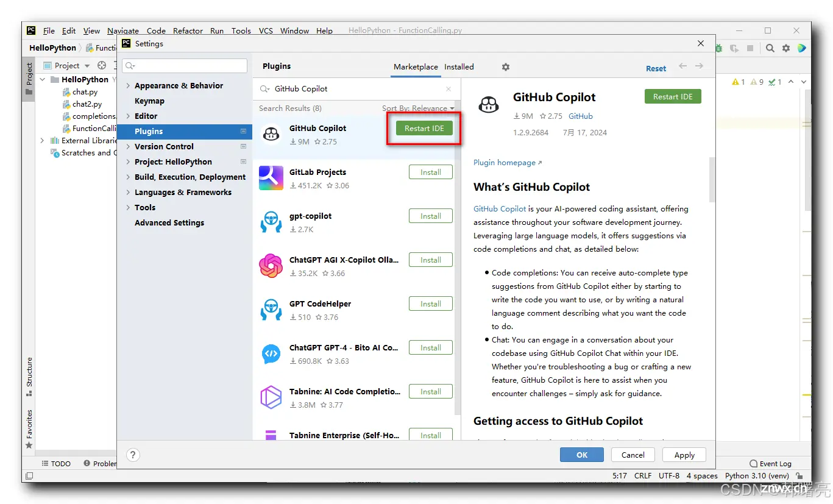The image size is (833, 504).
Task: Switch to the Installed plugins tab
Action: [459, 67]
